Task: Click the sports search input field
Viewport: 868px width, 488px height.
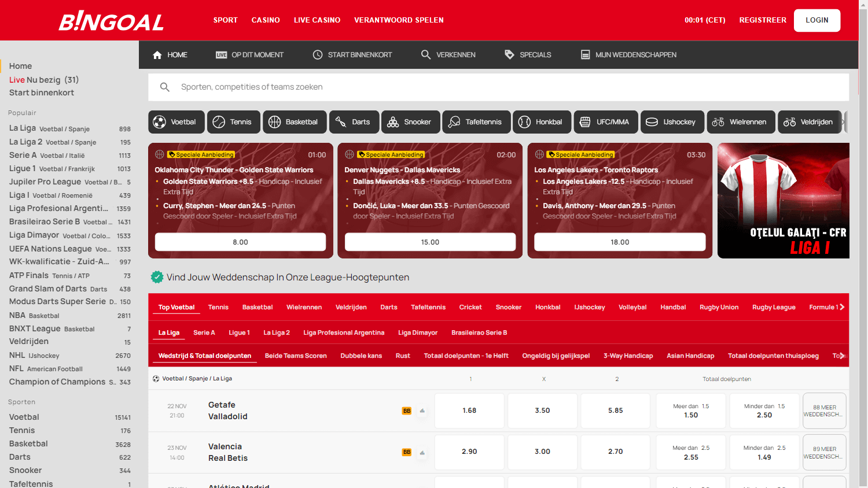Action: pos(498,87)
